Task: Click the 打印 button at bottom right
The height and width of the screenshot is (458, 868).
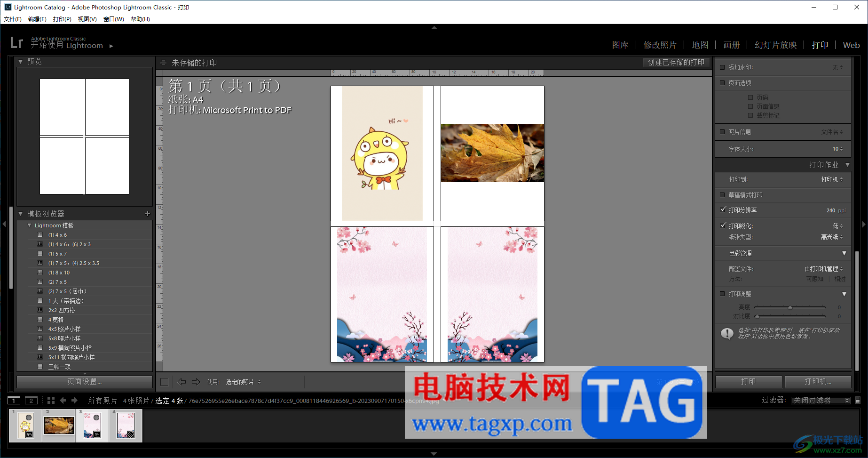Action: [749, 382]
